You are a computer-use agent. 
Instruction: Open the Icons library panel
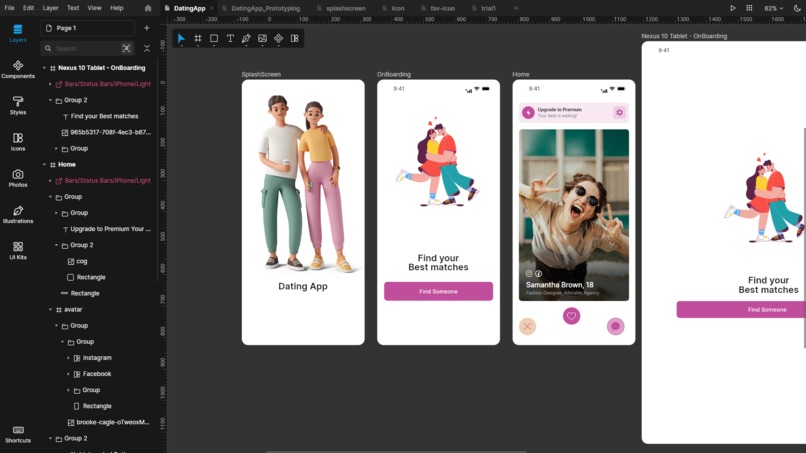[x=17, y=141]
